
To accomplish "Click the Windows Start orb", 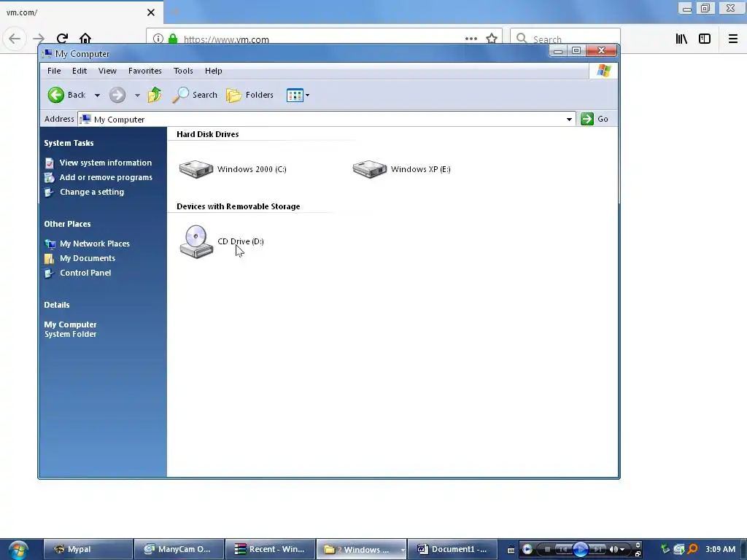I will [x=18, y=550].
